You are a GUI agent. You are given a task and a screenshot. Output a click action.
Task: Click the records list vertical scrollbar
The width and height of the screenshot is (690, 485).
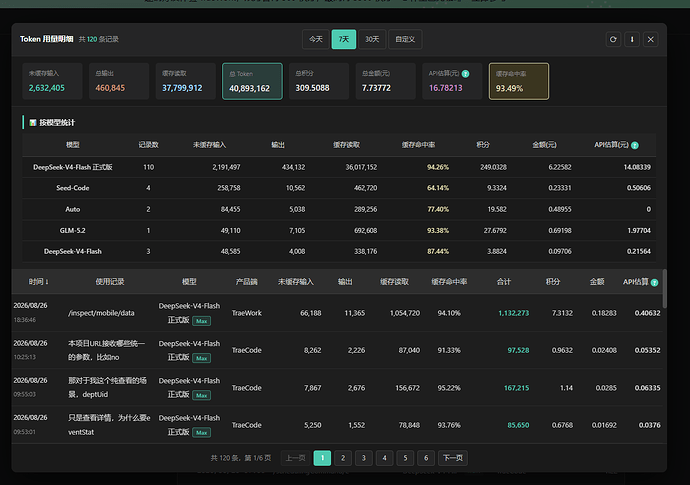tap(664, 289)
